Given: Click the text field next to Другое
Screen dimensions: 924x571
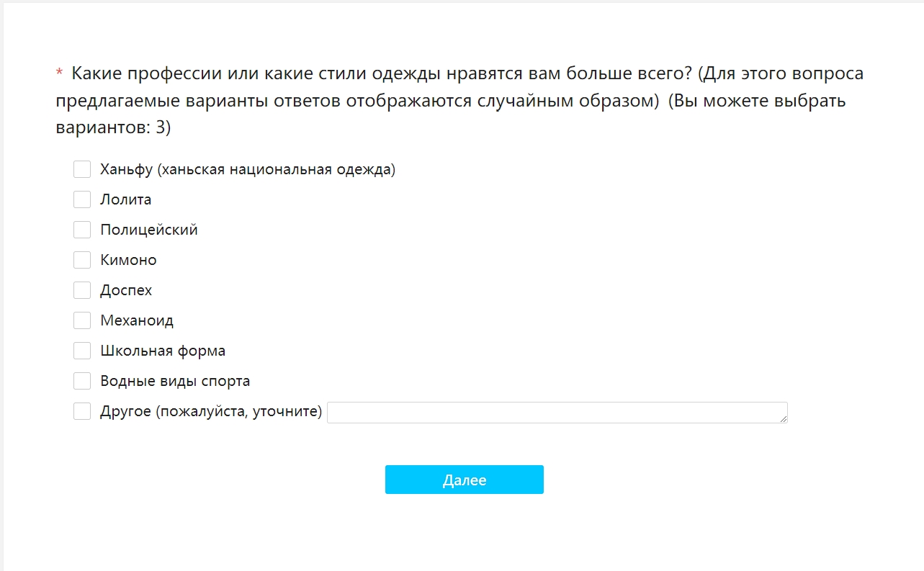Looking at the screenshot, I should 556,413.
